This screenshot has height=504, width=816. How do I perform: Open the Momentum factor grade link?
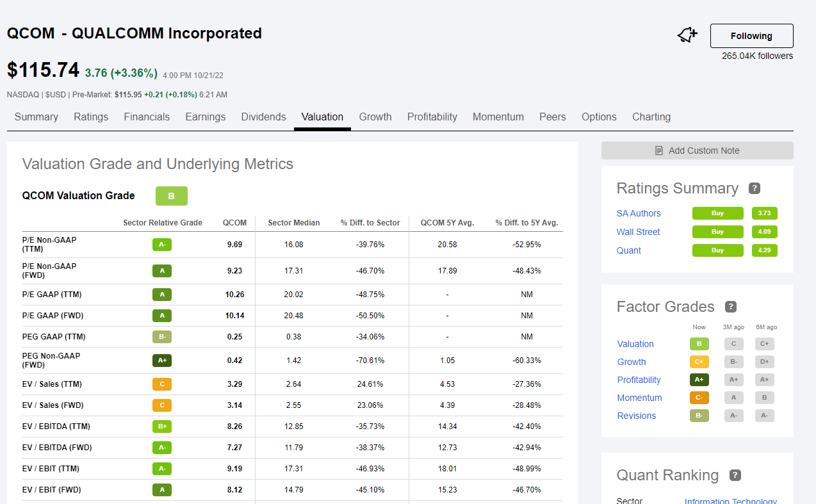[640, 398]
